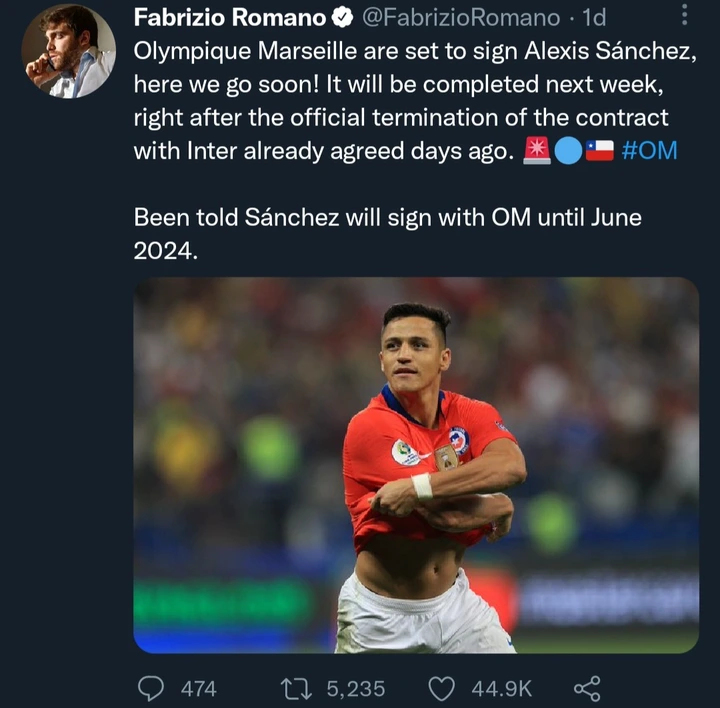Viewport: 720px width, 708px height.
Task: Reply to the tweet via speech bubble icon
Action: click(151, 688)
